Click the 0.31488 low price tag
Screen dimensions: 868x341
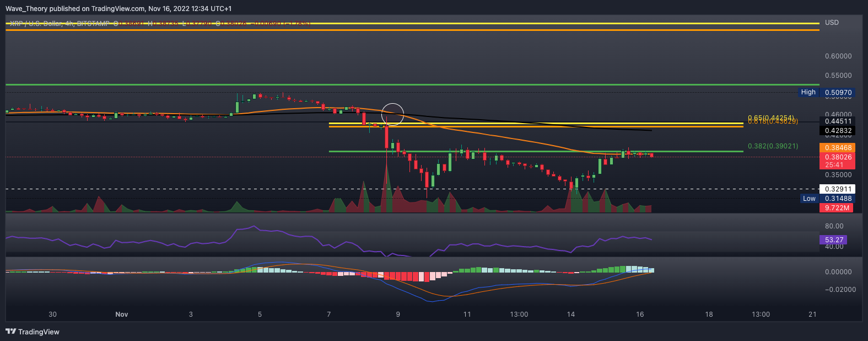[837, 199]
